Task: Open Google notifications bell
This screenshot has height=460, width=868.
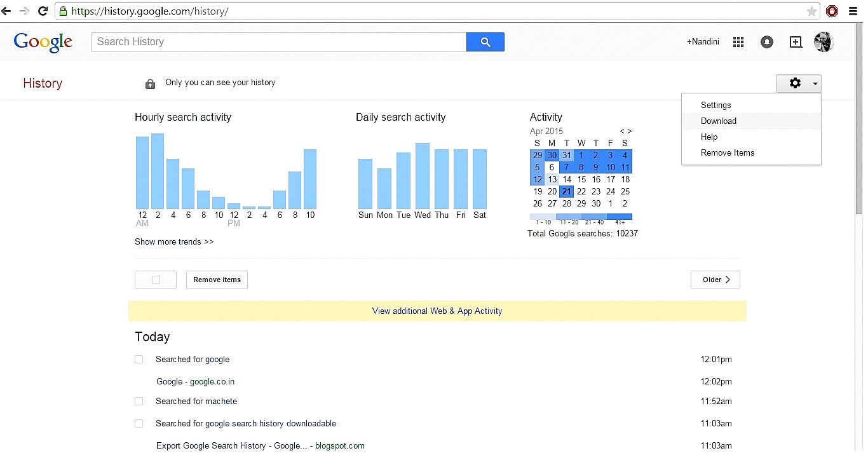Action: coord(767,42)
